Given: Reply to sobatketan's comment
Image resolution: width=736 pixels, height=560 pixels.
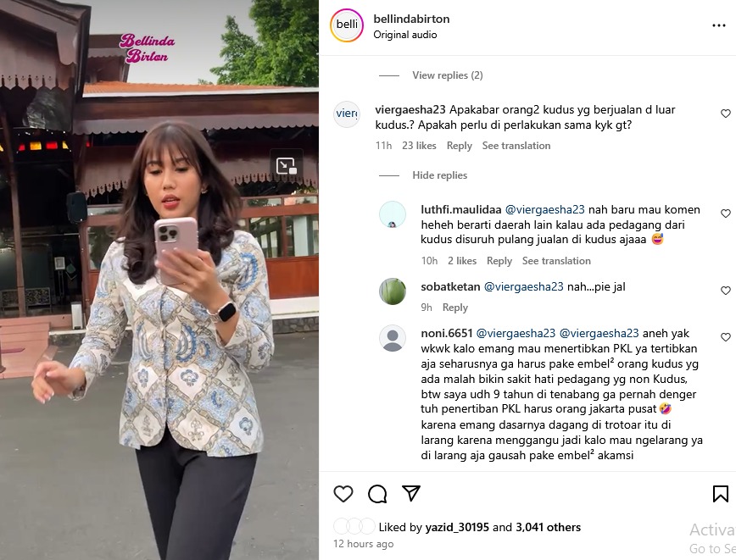Looking at the screenshot, I should (454, 308).
